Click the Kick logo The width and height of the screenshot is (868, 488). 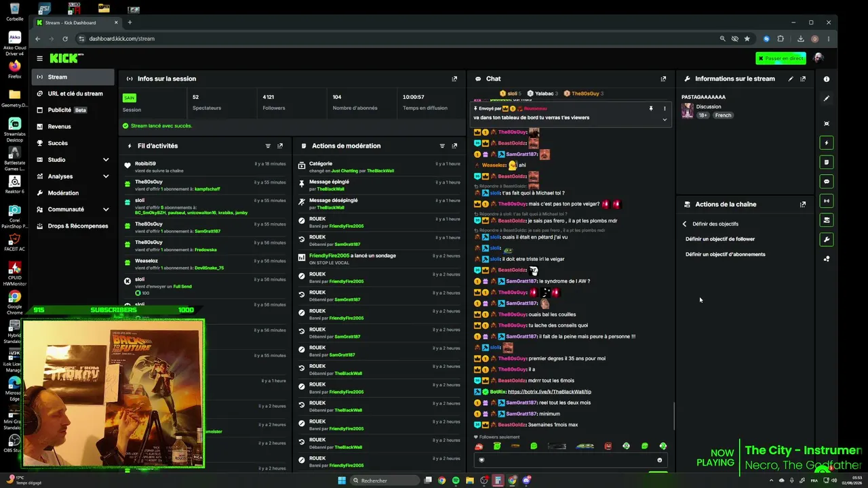pos(64,58)
